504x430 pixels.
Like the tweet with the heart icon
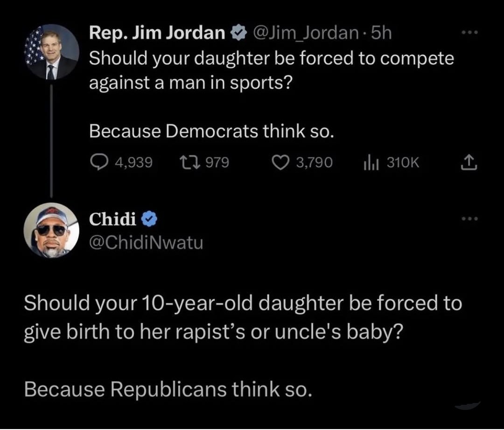coord(280,162)
